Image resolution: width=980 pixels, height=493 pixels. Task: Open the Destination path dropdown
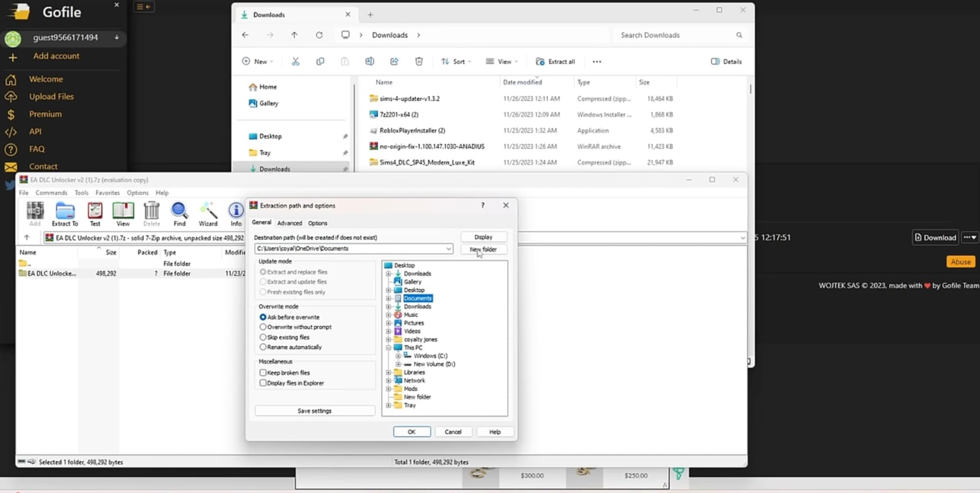(x=448, y=249)
